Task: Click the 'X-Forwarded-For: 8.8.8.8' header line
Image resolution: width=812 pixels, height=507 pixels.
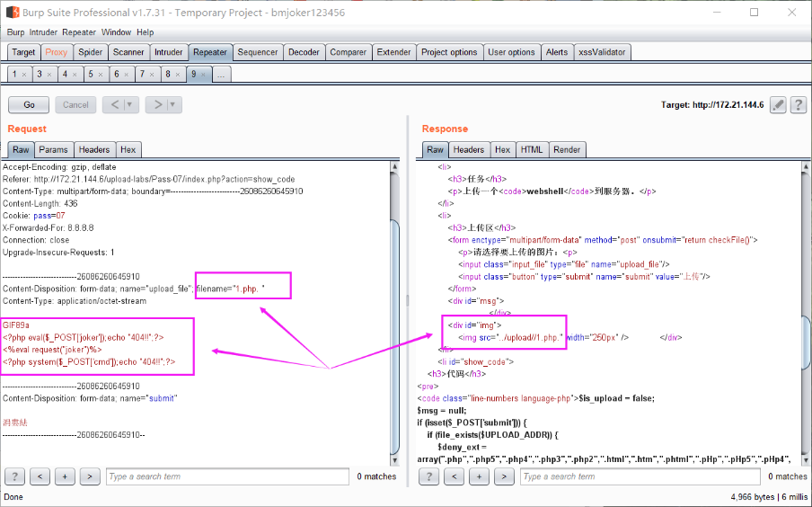Action: (x=49, y=227)
